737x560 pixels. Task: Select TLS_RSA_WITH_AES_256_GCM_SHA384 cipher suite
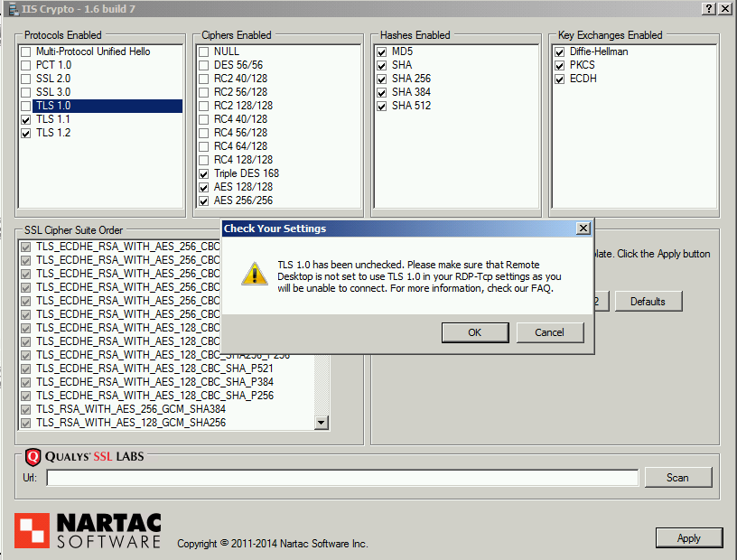[x=131, y=409]
